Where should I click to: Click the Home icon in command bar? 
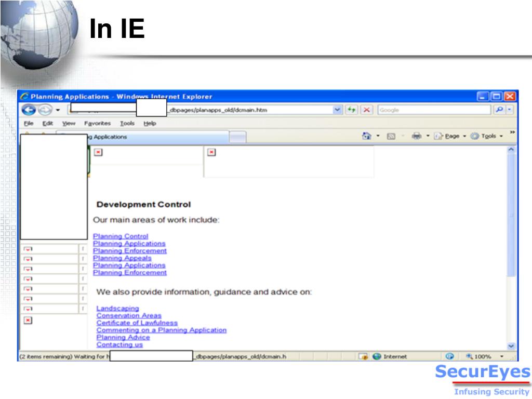[366, 136]
